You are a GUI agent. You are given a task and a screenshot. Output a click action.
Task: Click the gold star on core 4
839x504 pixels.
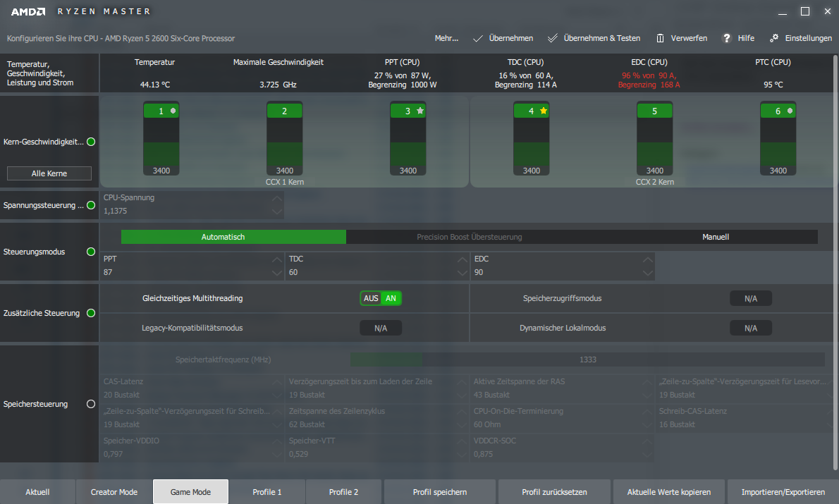click(x=543, y=111)
